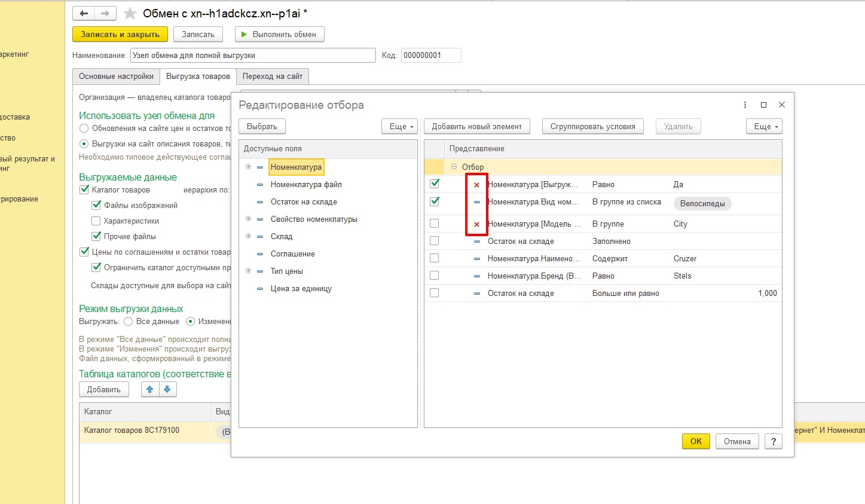Viewport: 865px width, 504px height.
Task: Click the back navigation arrow
Action: (x=84, y=13)
